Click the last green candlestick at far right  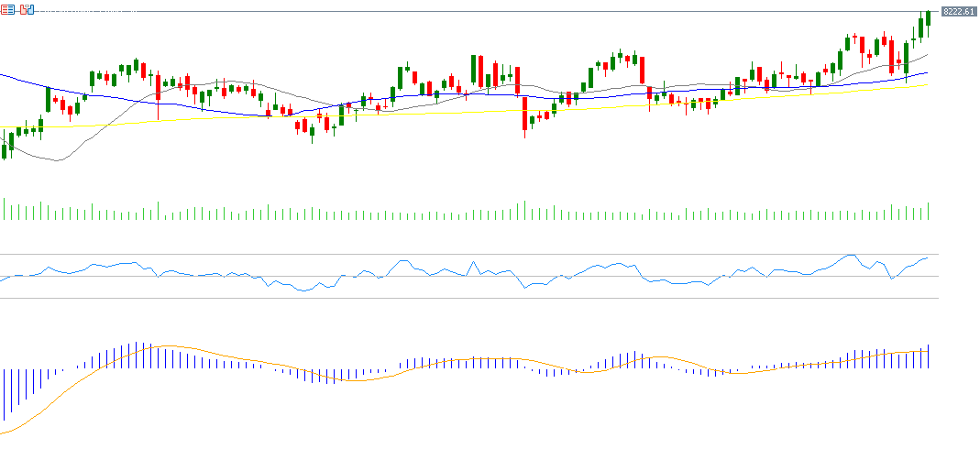point(929,18)
